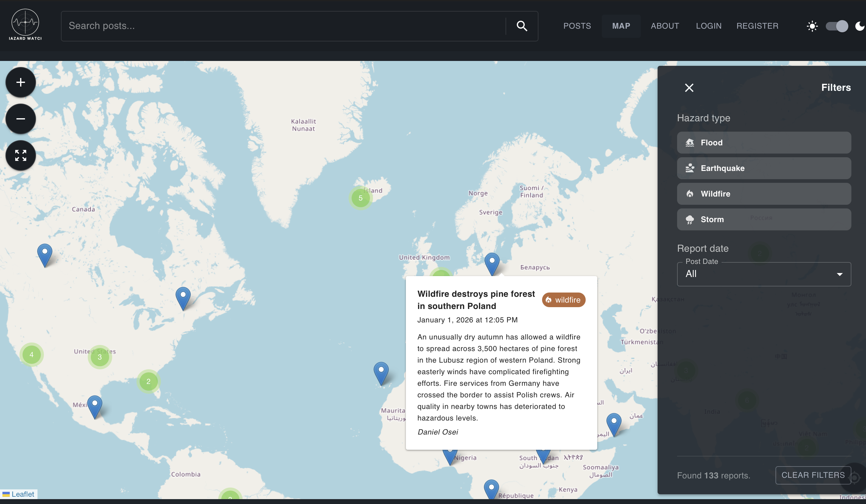Click the map pin near Canary Islands

[x=381, y=374]
